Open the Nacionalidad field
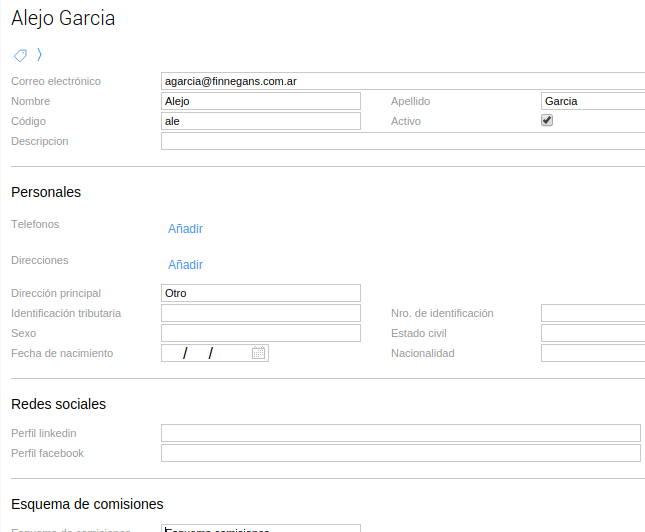The image size is (645, 532). tap(593, 353)
